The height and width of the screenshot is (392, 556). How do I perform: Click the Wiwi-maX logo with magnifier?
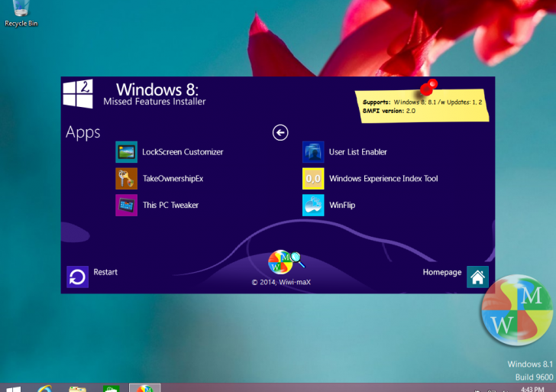(283, 263)
